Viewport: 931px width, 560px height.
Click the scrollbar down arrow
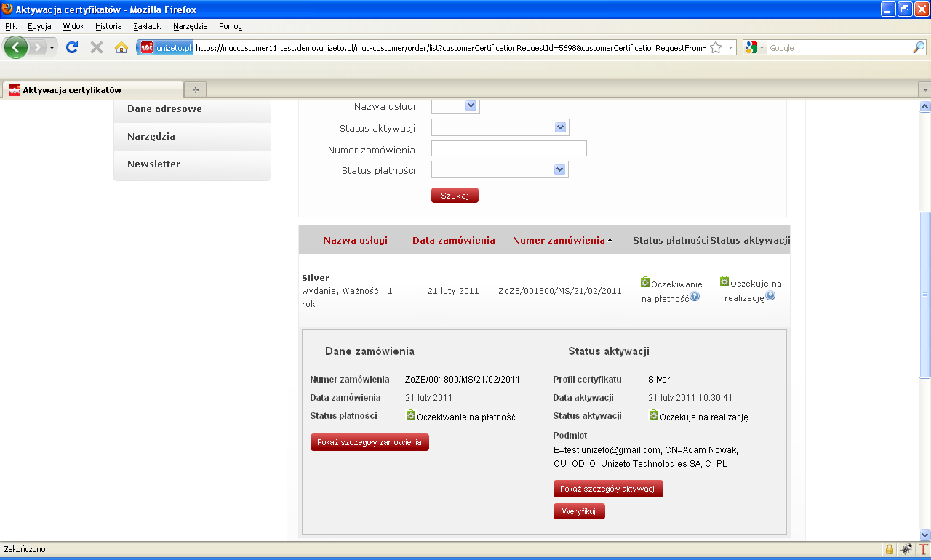[x=925, y=535]
